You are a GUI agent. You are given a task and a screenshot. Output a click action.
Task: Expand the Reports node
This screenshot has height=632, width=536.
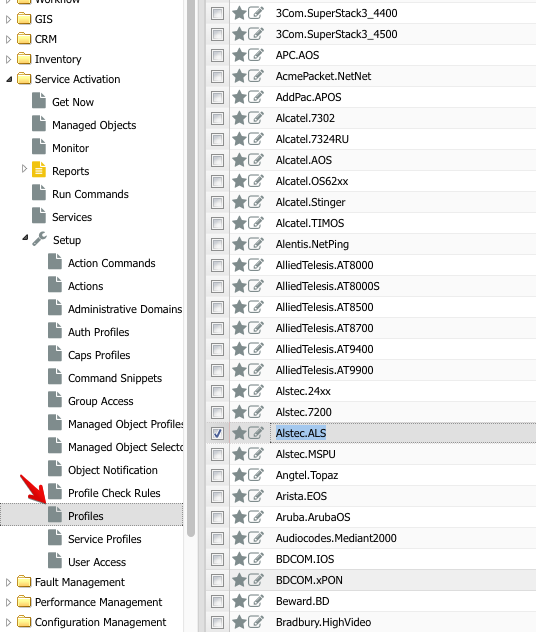click(x=24, y=168)
